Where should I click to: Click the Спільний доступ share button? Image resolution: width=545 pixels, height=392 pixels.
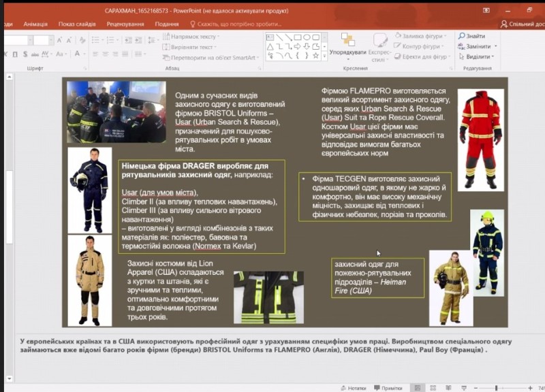[523, 24]
